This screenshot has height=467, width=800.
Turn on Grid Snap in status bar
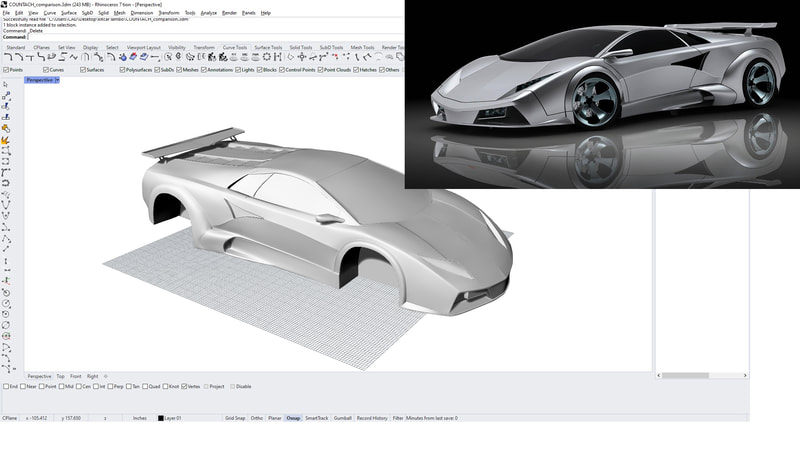(x=235, y=418)
